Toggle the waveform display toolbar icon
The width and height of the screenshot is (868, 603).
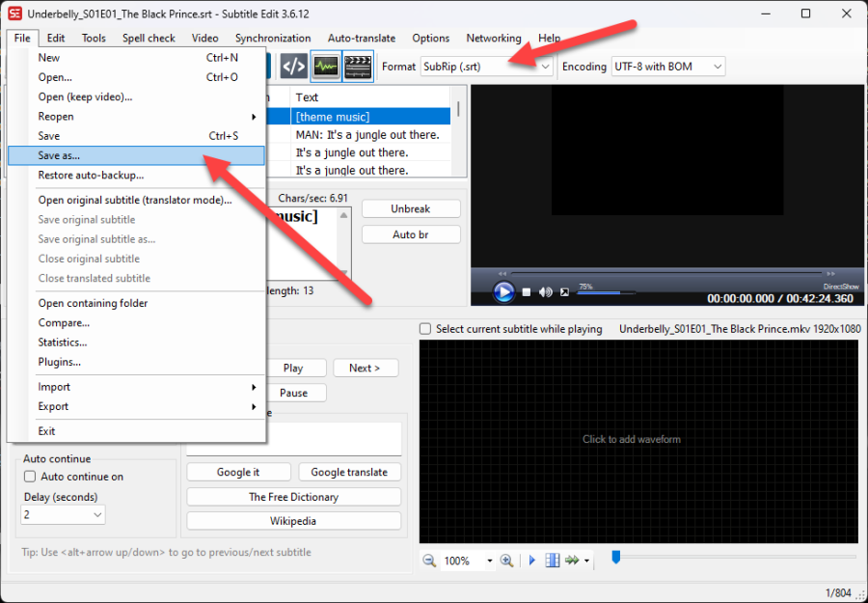(325, 66)
